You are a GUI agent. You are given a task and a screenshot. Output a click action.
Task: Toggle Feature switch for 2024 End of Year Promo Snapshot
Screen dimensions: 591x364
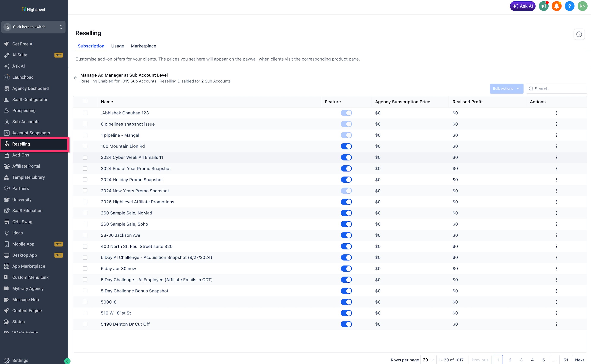(x=346, y=168)
